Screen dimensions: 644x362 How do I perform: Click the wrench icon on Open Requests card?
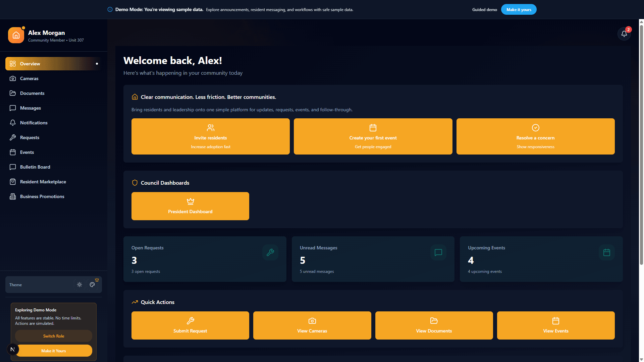click(x=270, y=252)
